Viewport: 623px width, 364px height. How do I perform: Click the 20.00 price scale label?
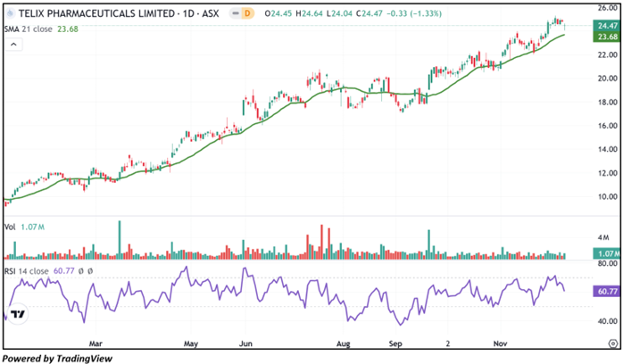608,79
